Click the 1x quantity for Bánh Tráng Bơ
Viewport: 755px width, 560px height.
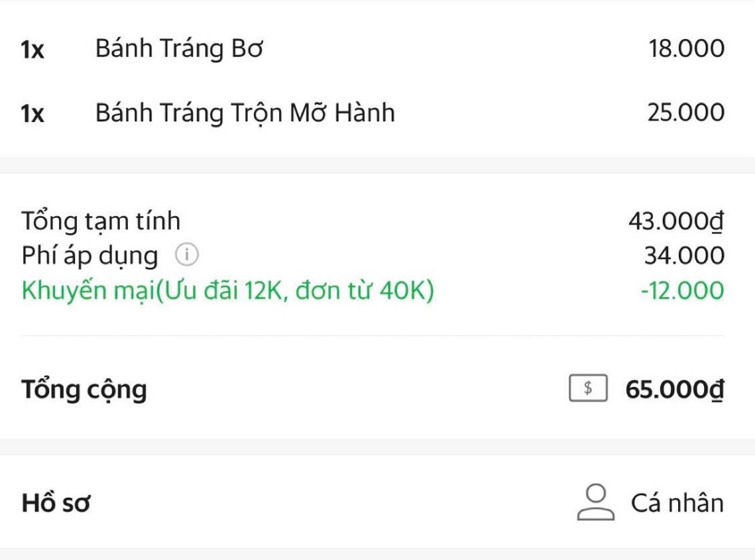[32, 50]
